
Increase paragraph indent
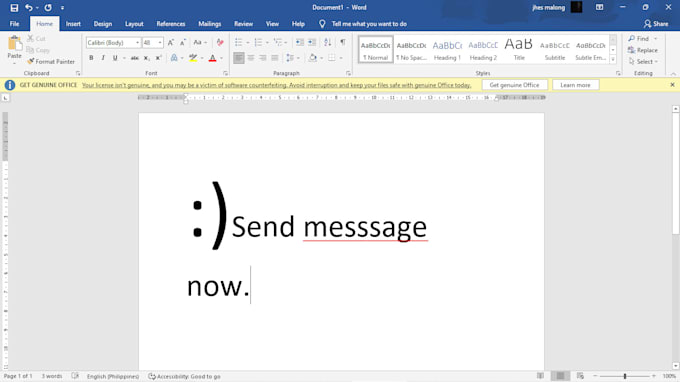pyautogui.click(x=311, y=42)
